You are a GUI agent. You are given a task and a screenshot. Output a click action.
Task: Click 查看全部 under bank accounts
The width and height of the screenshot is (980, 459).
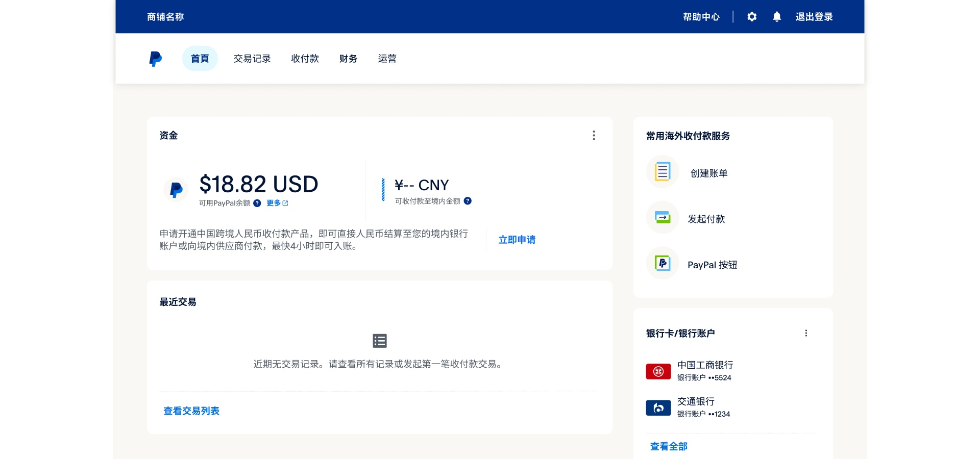point(669,446)
